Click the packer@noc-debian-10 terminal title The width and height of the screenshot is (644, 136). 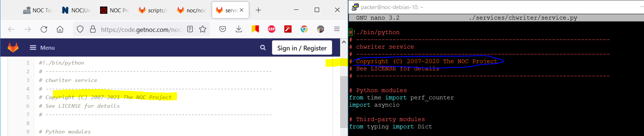(392, 7)
